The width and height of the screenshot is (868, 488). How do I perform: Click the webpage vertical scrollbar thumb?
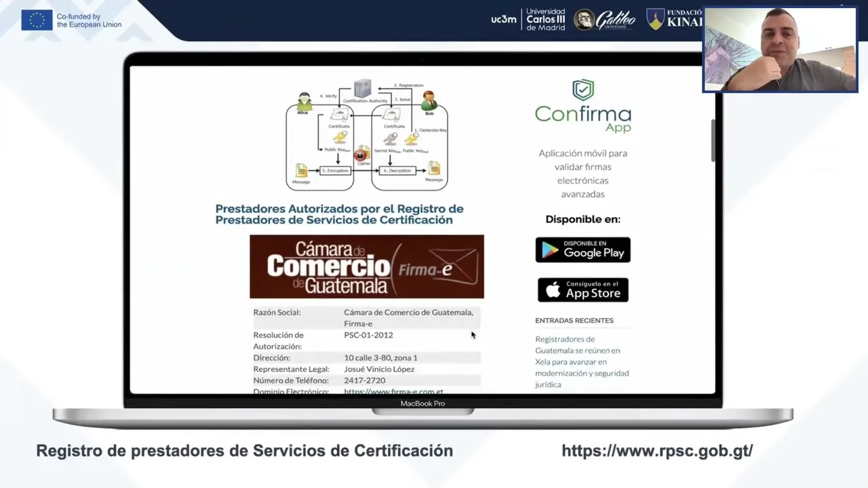(x=713, y=140)
